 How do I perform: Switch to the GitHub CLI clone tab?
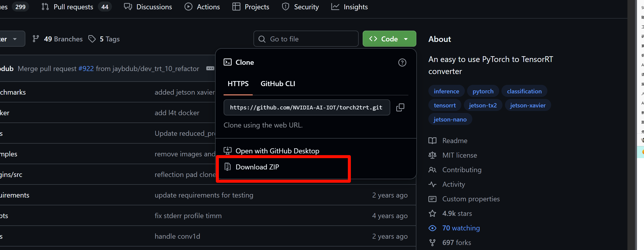[x=278, y=84]
